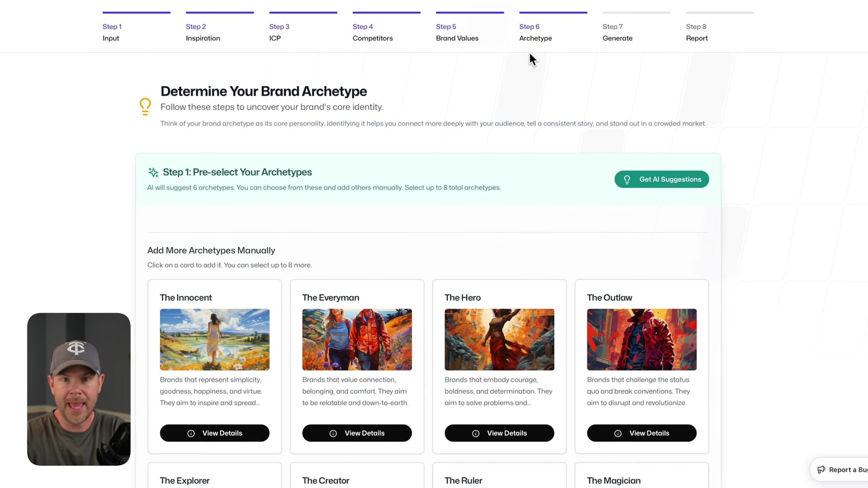Click sparkle icon next to Pre-select Your Archetypes
The width and height of the screenshot is (868, 488).
pos(153,172)
